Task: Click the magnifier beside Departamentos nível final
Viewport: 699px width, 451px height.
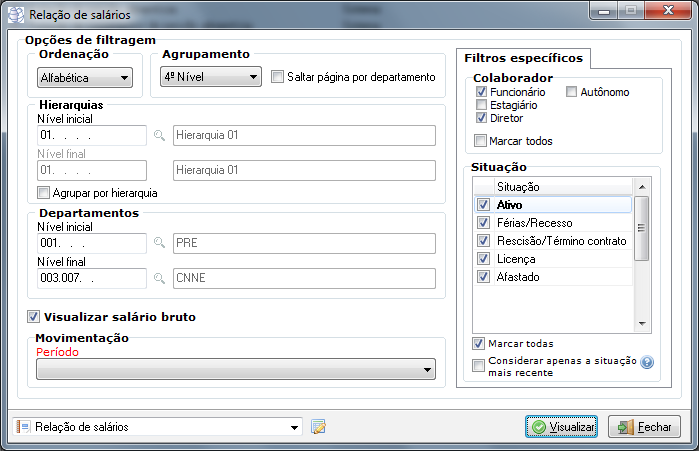Action: pyautogui.click(x=159, y=278)
